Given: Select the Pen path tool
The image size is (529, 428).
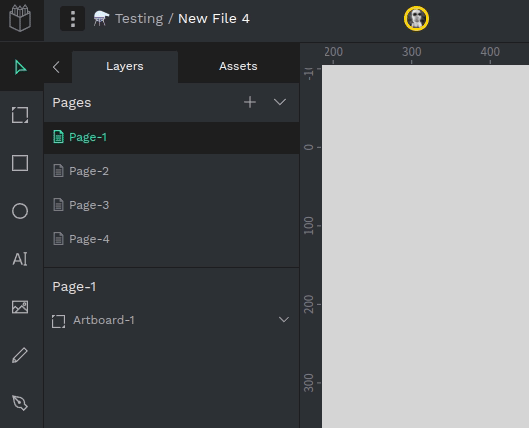Looking at the screenshot, I should click(x=20, y=403).
